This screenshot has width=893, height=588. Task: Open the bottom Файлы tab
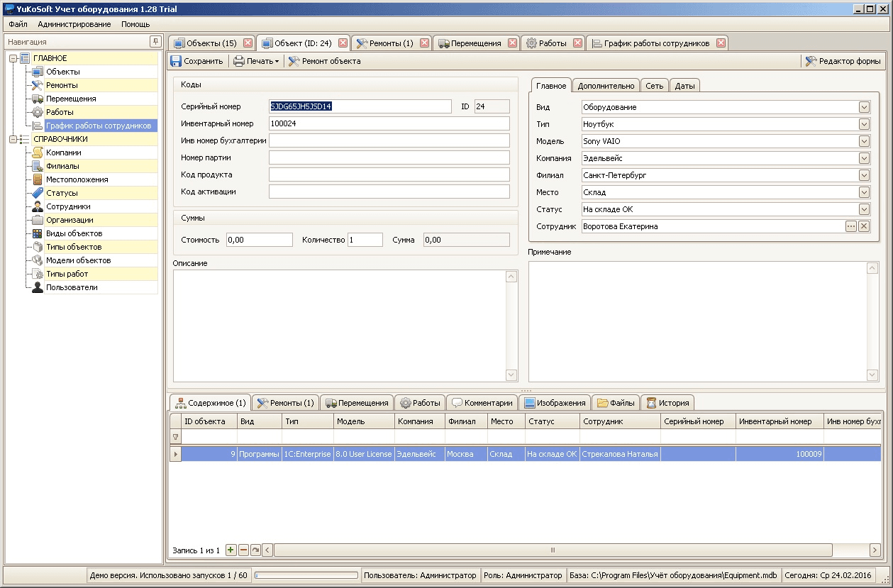(616, 403)
